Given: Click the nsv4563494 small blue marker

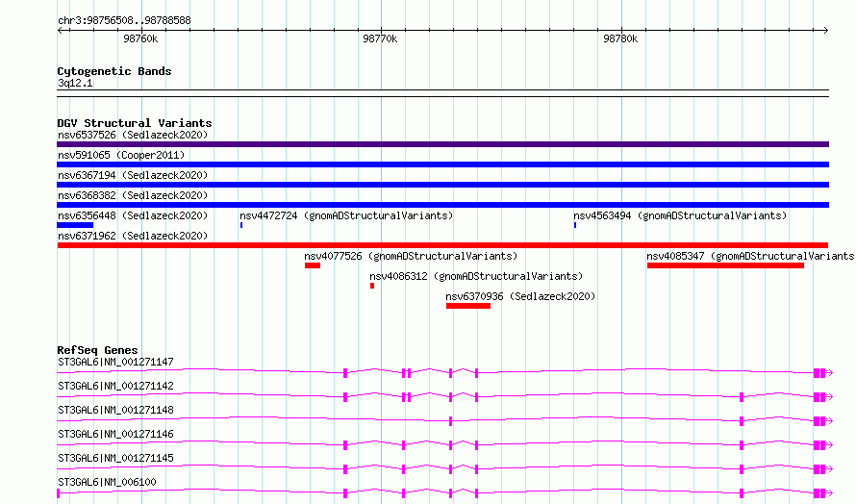Looking at the screenshot, I should [575, 225].
